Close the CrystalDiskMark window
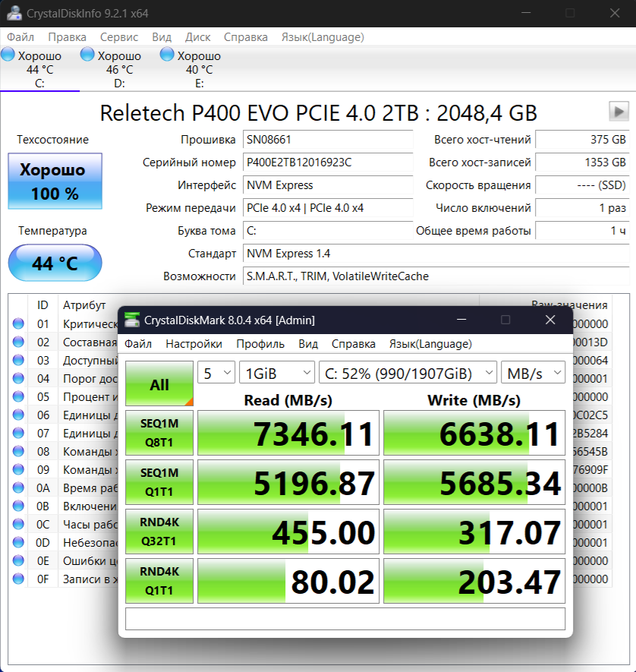This screenshot has width=636, height=672. (x=550, y=320)
